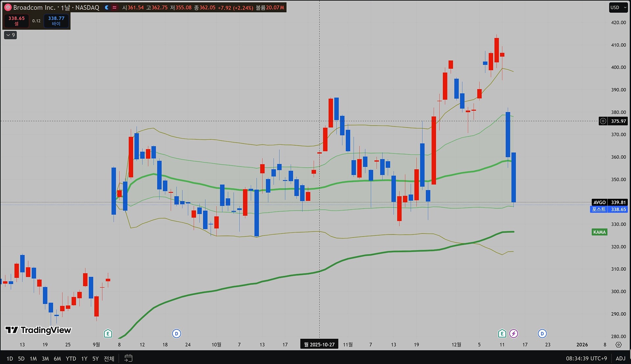The image size is (631, 364).
Task: Click the September earnings E marker
Action: [108, 334]
